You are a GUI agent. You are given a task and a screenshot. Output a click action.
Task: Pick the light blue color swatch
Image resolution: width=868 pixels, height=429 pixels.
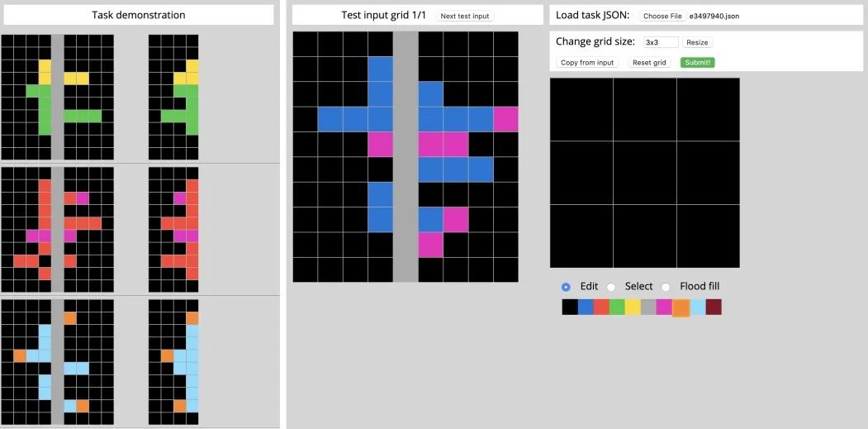[698, 307]
